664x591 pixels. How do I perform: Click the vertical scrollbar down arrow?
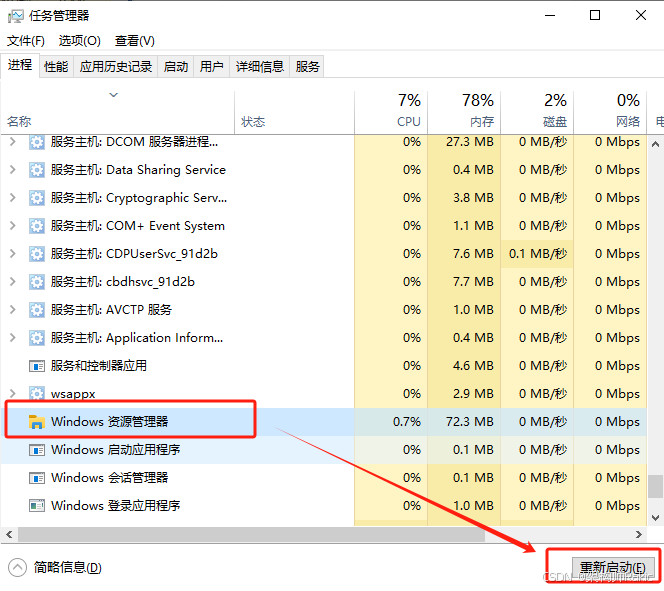click(x=655, y=517)
